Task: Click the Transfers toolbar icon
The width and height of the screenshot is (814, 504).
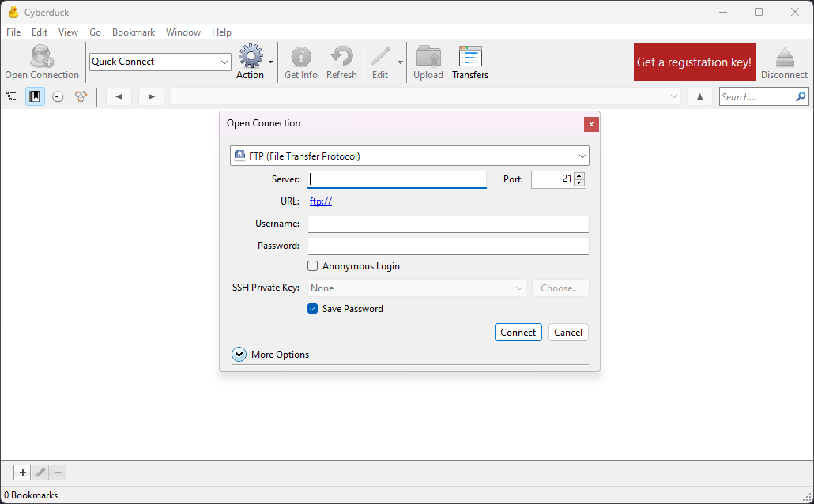Action: pyautogui.click(x=470, y=58)
